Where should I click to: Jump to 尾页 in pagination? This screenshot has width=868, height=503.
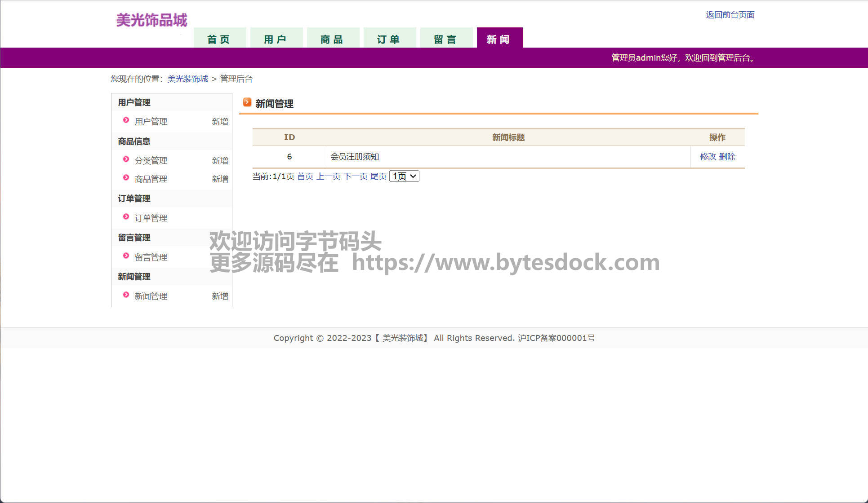[x=378, y=176]
